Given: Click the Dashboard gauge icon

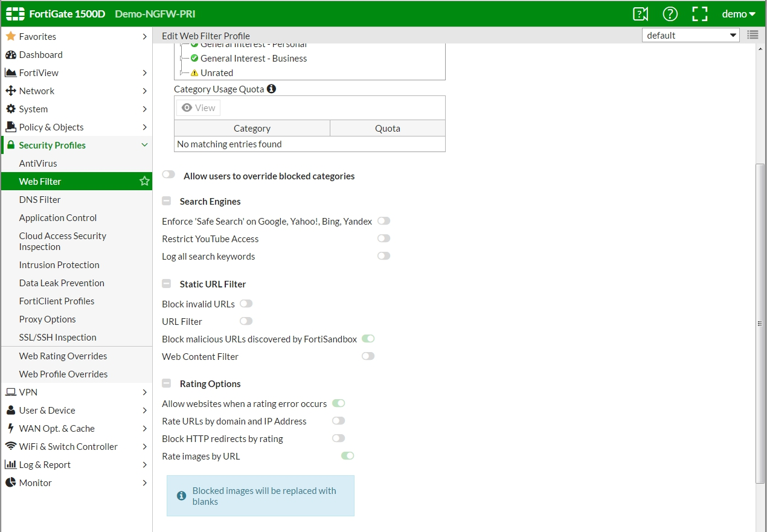Looking at the screenshot, I should pyautogui.click(x=10, y=55).
